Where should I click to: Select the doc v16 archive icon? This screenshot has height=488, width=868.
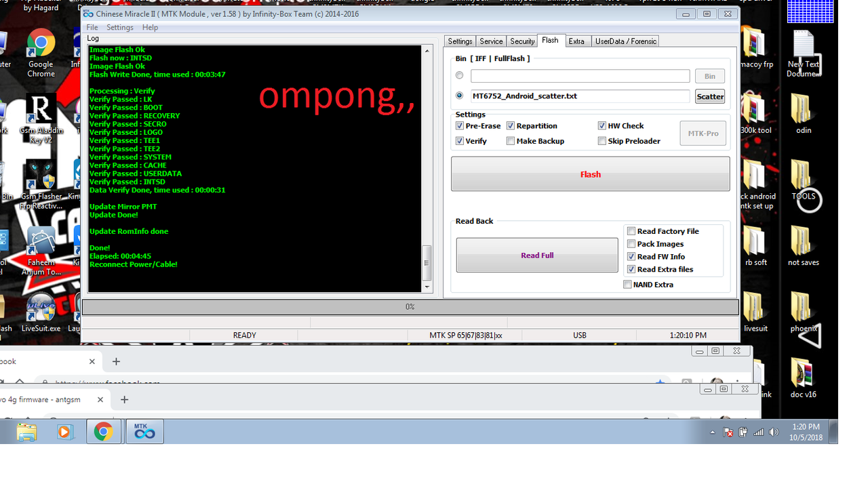[804, 378]
